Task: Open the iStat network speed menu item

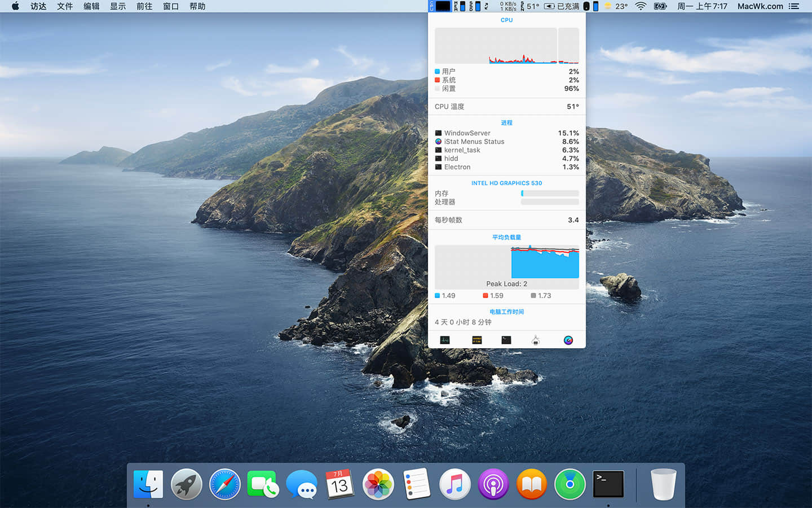Action: pos(507,6)
